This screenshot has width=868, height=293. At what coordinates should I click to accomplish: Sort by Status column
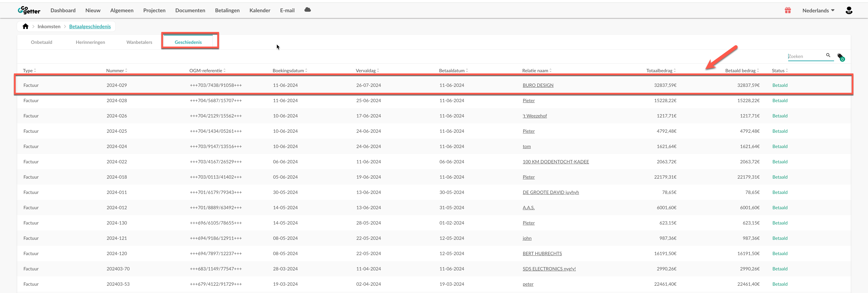[x=780, y=71]
